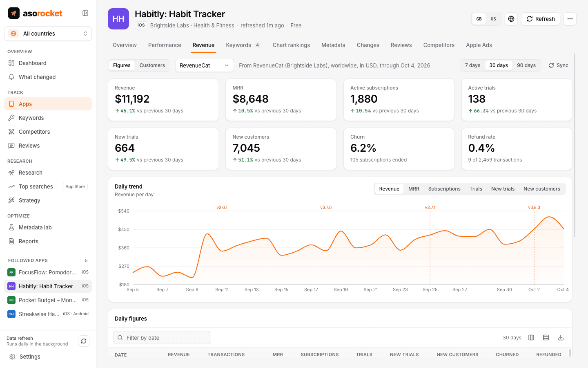Download daily figures as file
This screenshot has width=588, height=368.
[561, 338]
